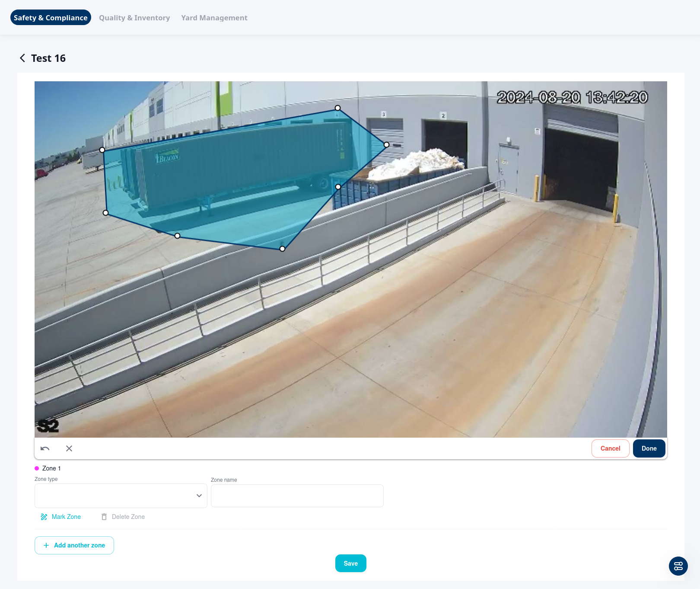Click the Delete Zone trash icon
The height and width of the screenshot is (589, 700).
pyautogui.click(x=104, y=517)
